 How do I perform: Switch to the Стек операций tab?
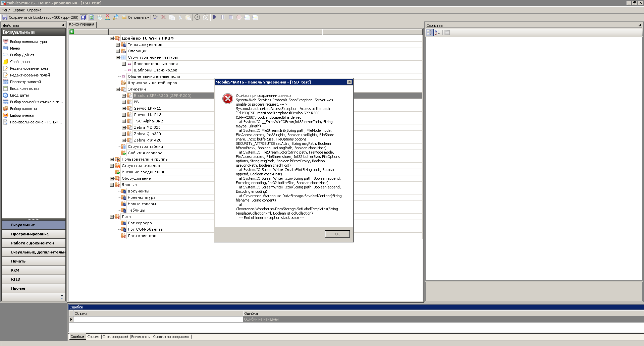coord(115,337)
